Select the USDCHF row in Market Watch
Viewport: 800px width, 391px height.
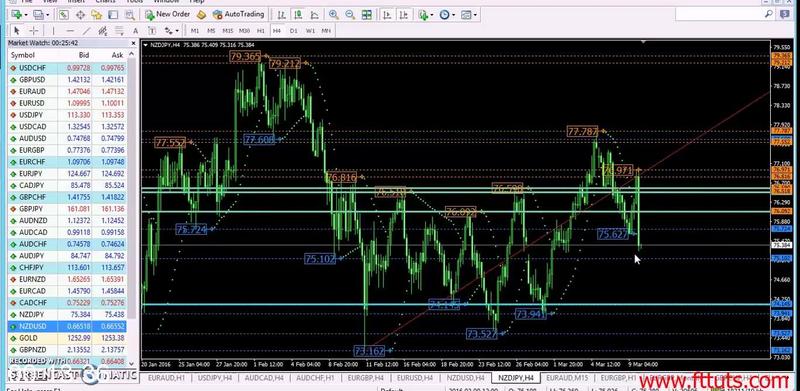point(67,68)
